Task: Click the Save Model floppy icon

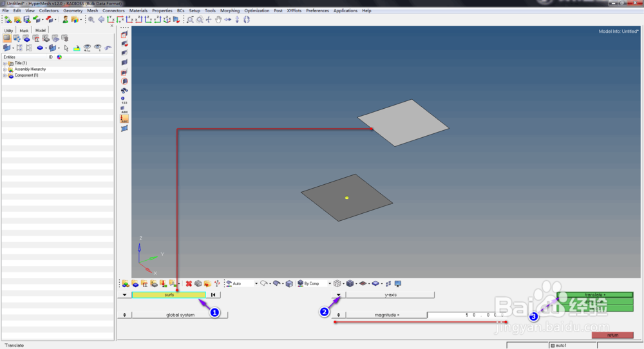Action: click(26, 19)
